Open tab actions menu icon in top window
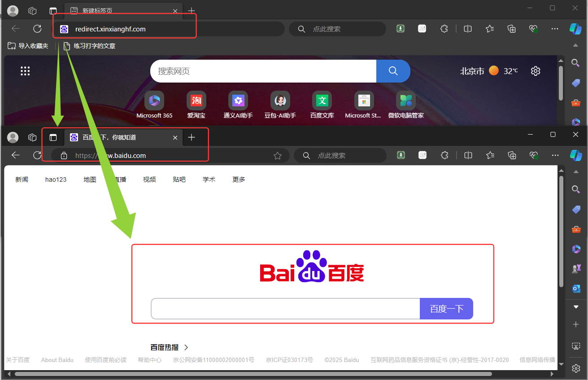Image resolution: width=588 pixels, height=380 pixels. tap(53, 11)
